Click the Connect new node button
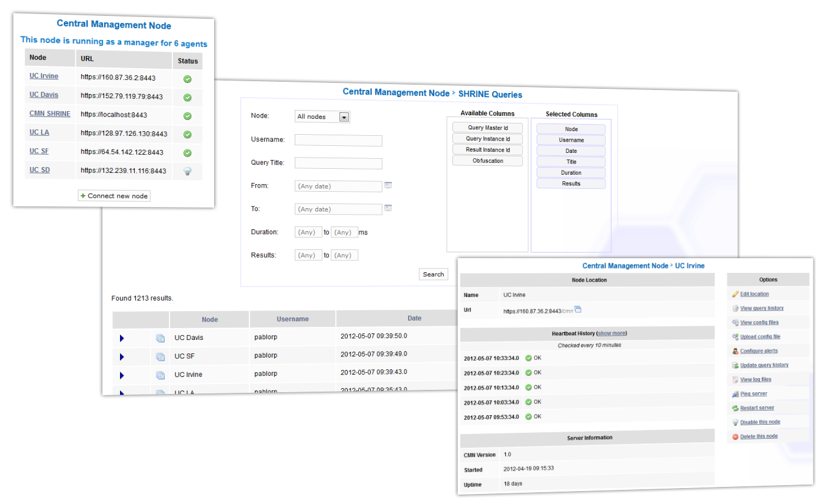Viewport: 823px width, 504px height. coord(114,195)
